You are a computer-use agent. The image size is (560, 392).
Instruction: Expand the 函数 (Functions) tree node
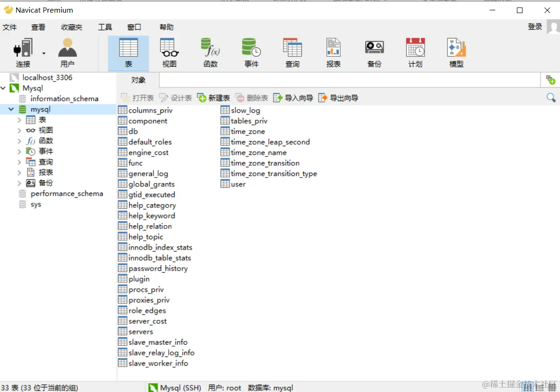tap(19, 141)
